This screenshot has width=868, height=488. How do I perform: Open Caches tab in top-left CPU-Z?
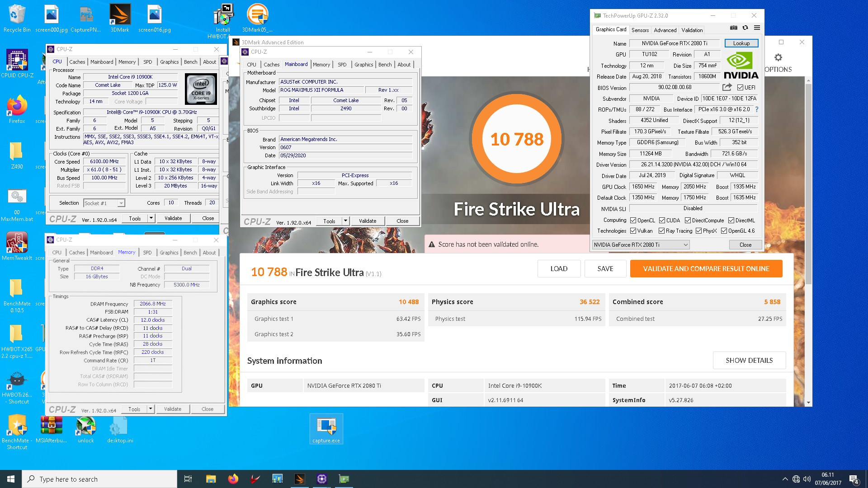(77, 62)
